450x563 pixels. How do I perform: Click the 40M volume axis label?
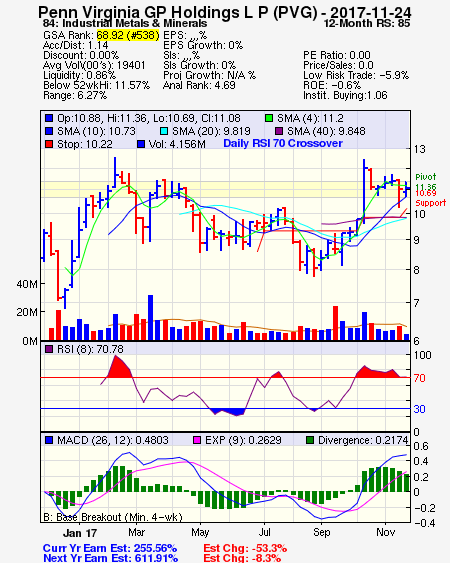point(27,284)
